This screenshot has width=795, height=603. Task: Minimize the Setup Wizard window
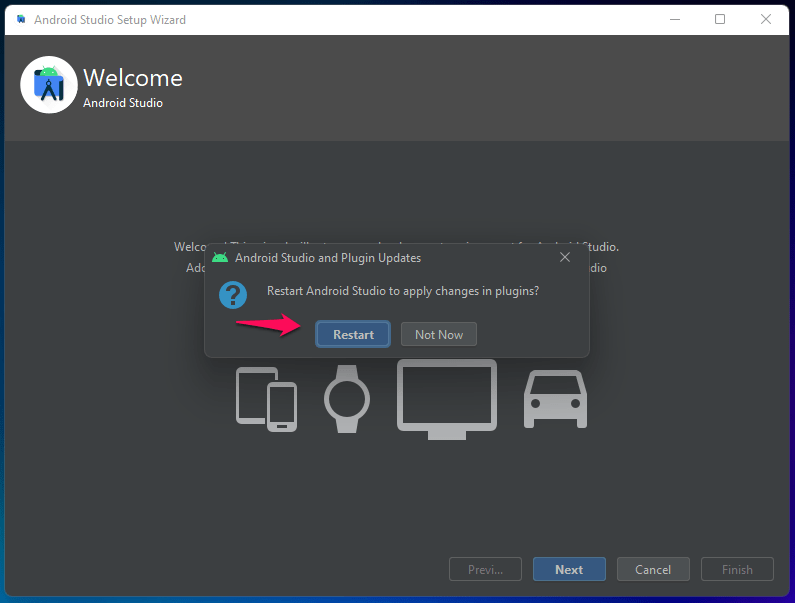pos(675,19)
